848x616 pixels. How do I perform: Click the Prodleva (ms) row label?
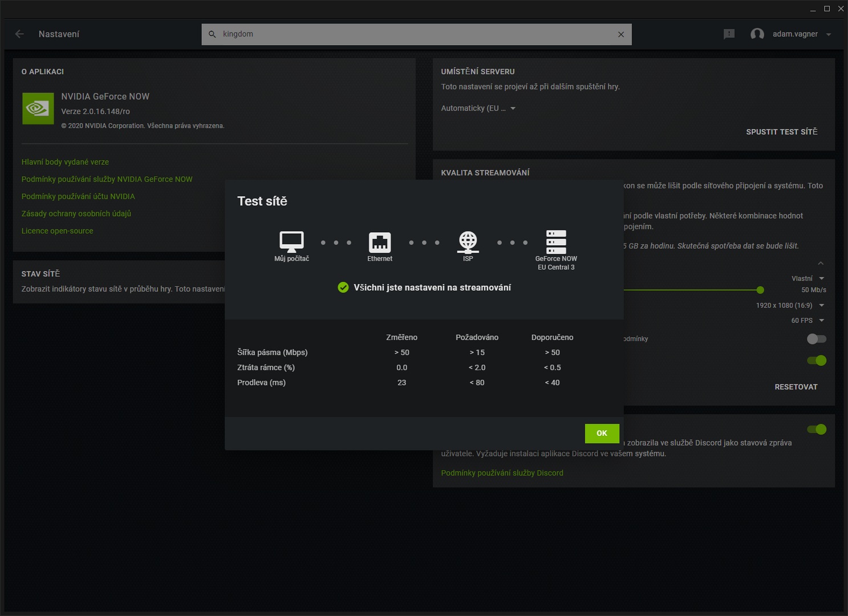(x=261, y=383)
